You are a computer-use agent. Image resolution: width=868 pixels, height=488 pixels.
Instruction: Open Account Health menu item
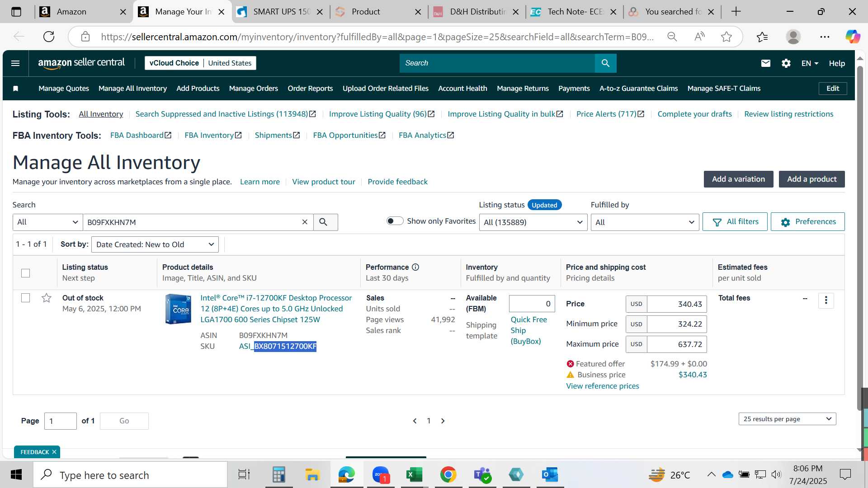(x=462, y=89)
